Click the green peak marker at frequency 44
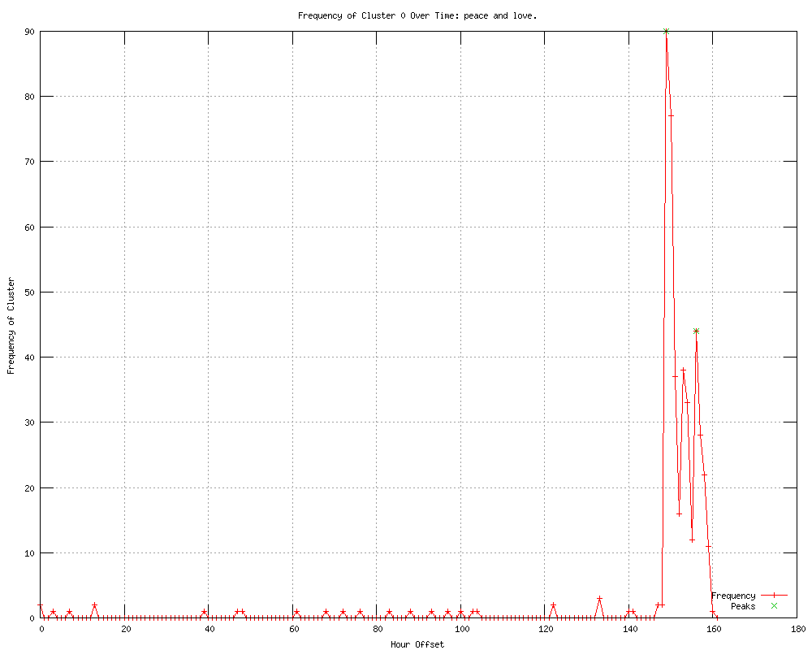This screenshot has width=812, height=650. tap(696, 331)
